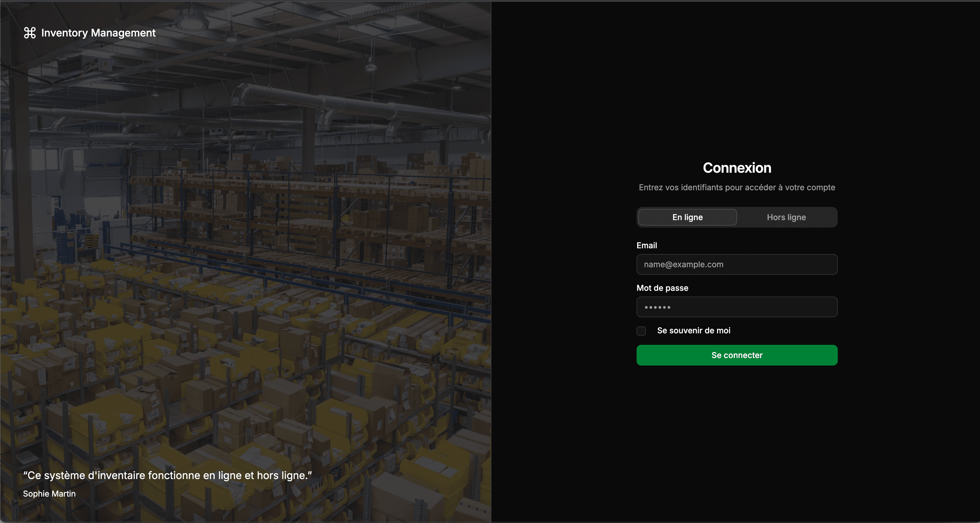Click the Se connecter button
Image resolution: width=980 pixels, height=523 pixels.
(737, 355)
